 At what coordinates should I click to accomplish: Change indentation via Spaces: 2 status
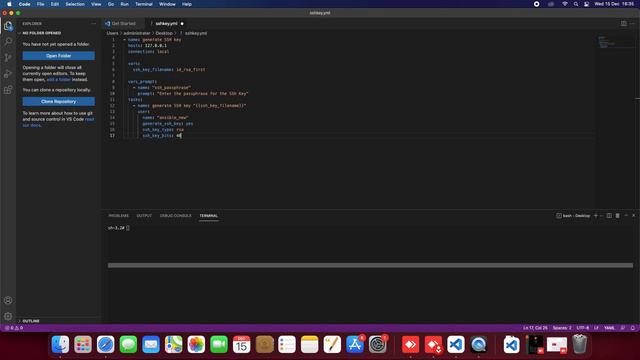[x=562, y=328]
